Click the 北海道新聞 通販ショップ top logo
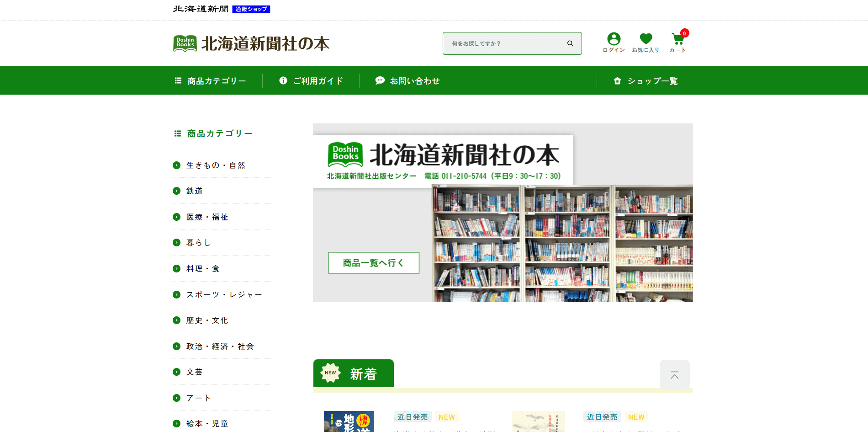The height and width of the screenshot is (432, 868). click(x=222, y=9)
